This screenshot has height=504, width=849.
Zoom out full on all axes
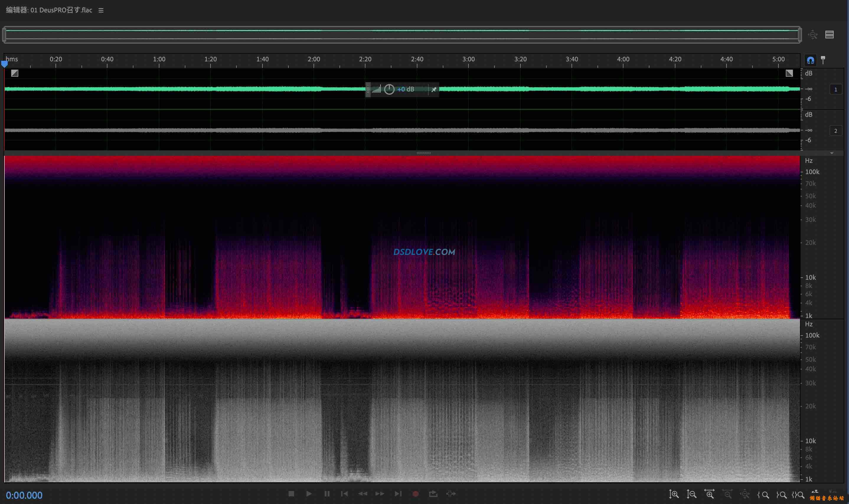pos(745,494)
